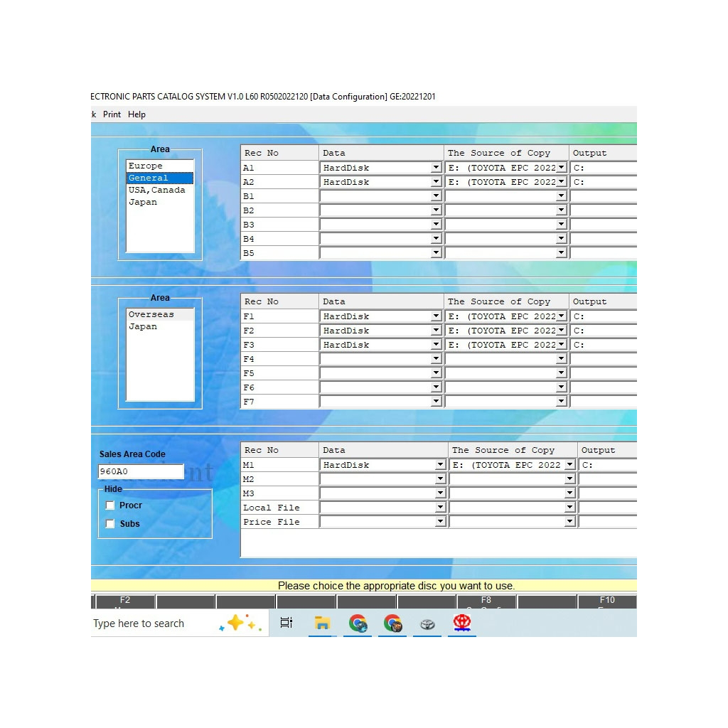Image resolution: width=728 pixels, height=728 pixels.
Task: Open the Toyota EPC app in the taskbar
Action: pos(427,624)
